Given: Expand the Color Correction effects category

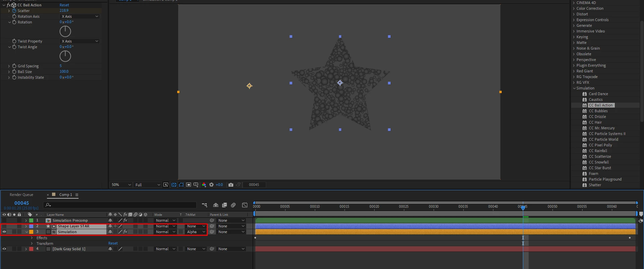Looking at the screenshot, I should (574, 8).
